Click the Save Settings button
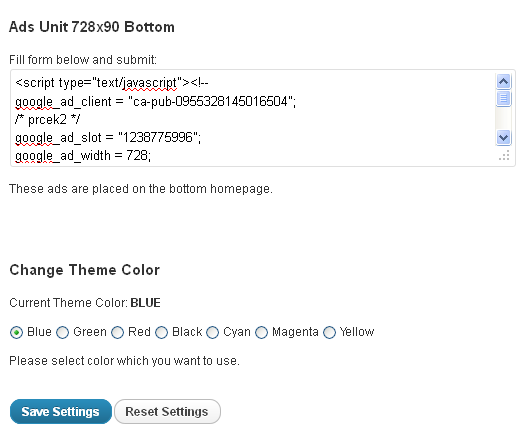The image size is (525, 432). click(x=61, y=412)
